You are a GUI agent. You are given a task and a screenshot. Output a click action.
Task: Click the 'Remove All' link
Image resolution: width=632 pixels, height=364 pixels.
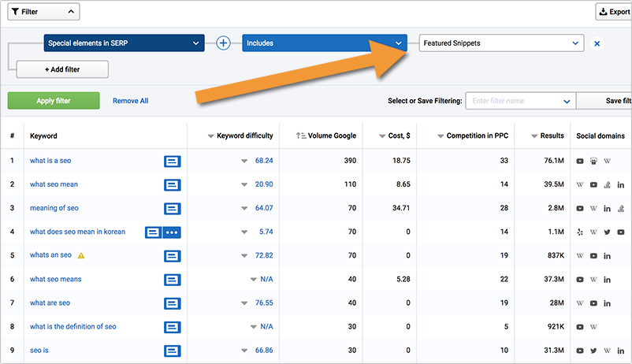pyautogui.click(x=130, y=101)
